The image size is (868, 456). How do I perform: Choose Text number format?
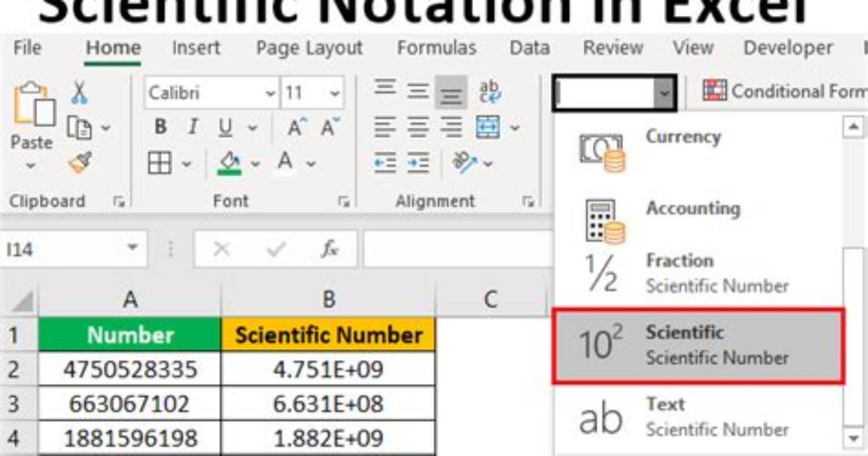pyautogui.click(x=698, y=417)
